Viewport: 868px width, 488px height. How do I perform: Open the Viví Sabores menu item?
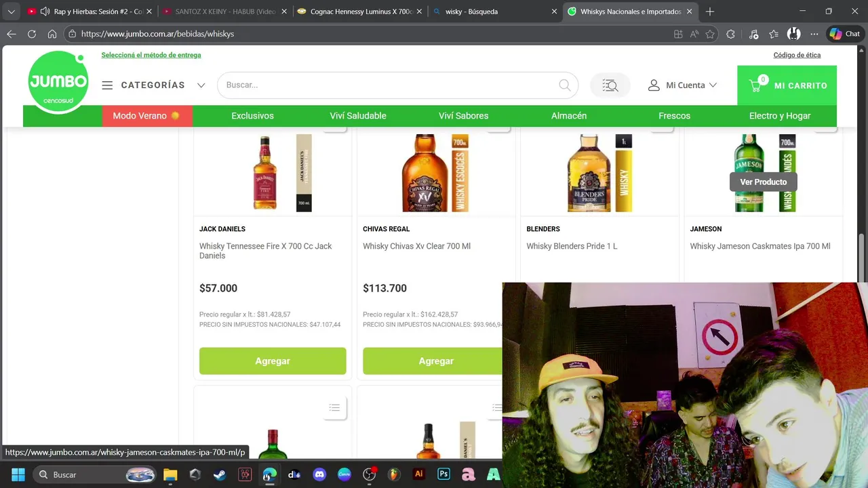[x=463, y=116]
